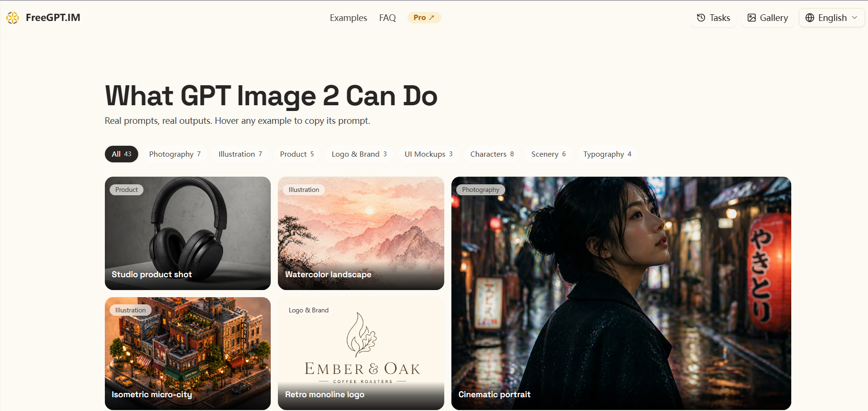Click the 'Studio product shot' caption
The image size is (868, 411).
[x=152, y=274]
